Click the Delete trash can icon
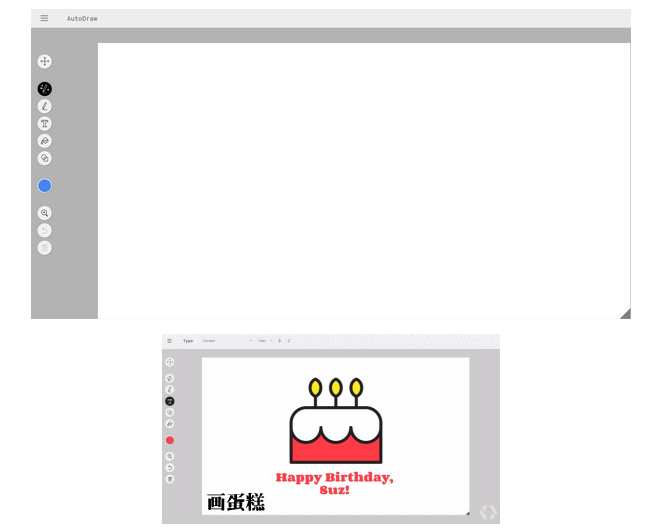The height and width of the screenshot is (531, 660). (44, 247)
